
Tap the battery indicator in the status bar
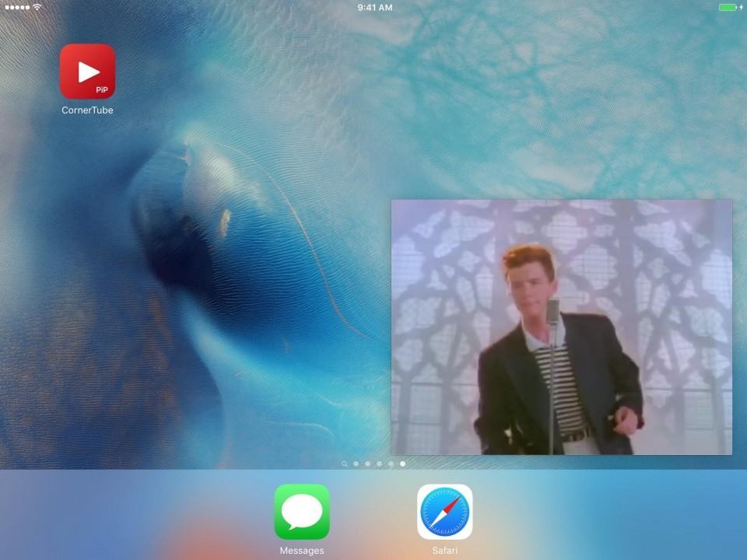728,7
